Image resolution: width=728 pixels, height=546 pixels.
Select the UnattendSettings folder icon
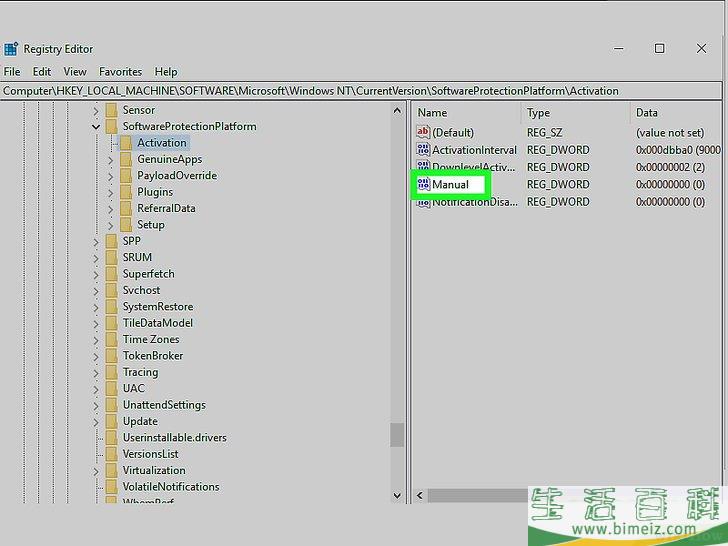(111, 405)
